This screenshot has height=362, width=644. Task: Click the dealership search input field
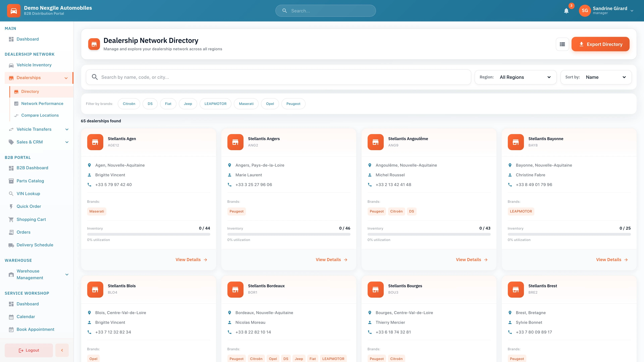click(275, 77)
